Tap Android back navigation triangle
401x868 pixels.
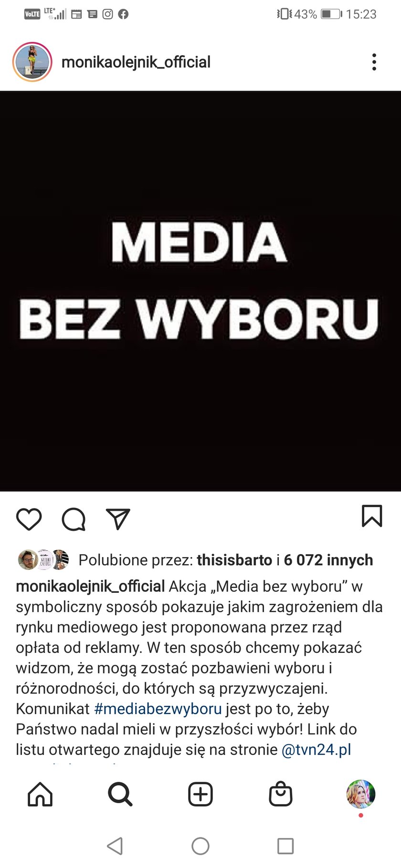coord(115,846)
